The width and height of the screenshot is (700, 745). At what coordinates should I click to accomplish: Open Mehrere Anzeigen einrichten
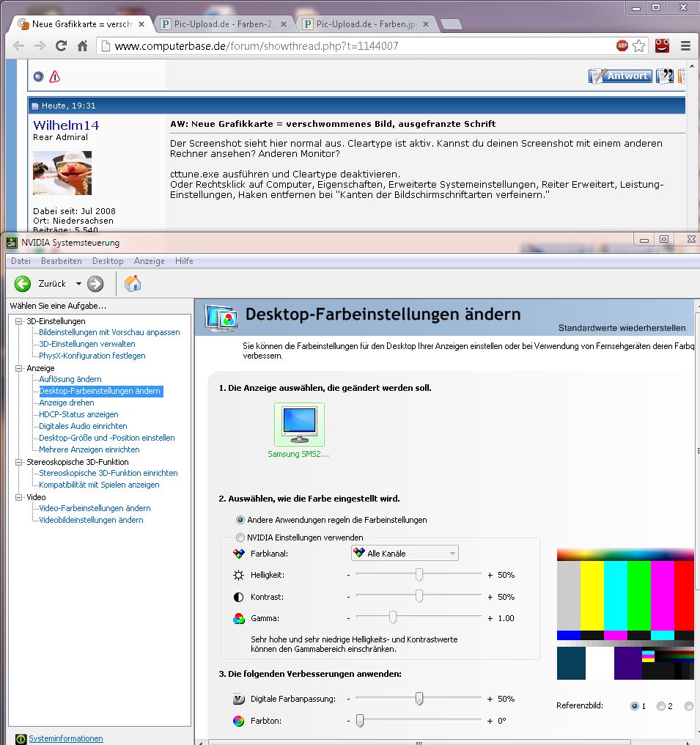(x=89, y=449)
